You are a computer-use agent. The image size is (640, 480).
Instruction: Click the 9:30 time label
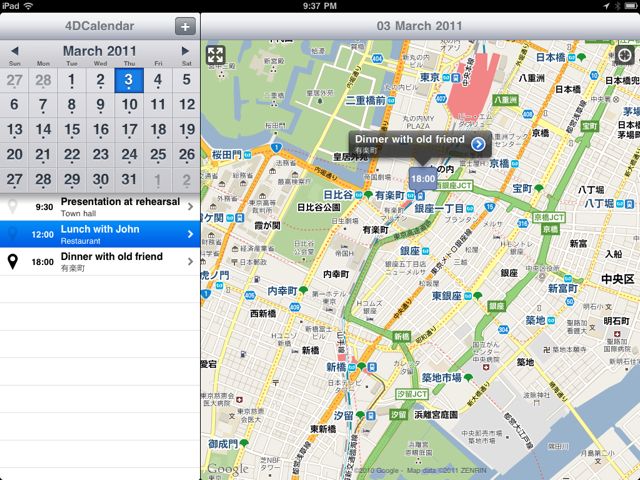tap(44, 207)
